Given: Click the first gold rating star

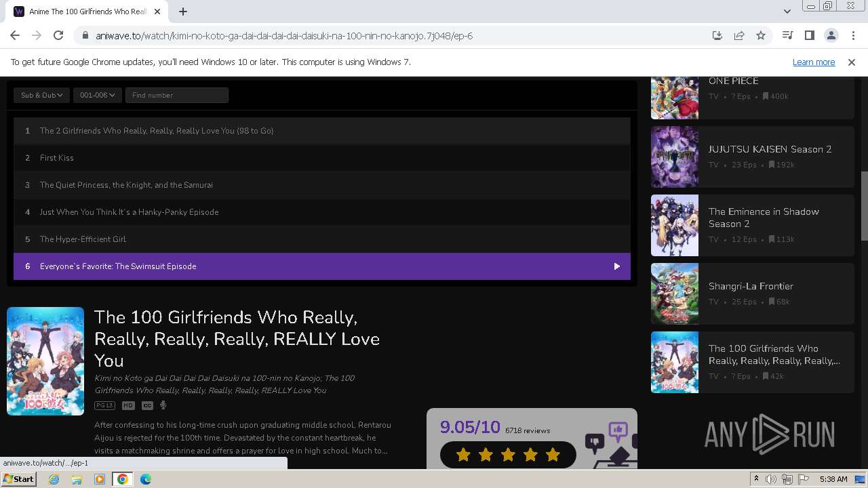Looking at the screenshot, I should coord(464,455).
